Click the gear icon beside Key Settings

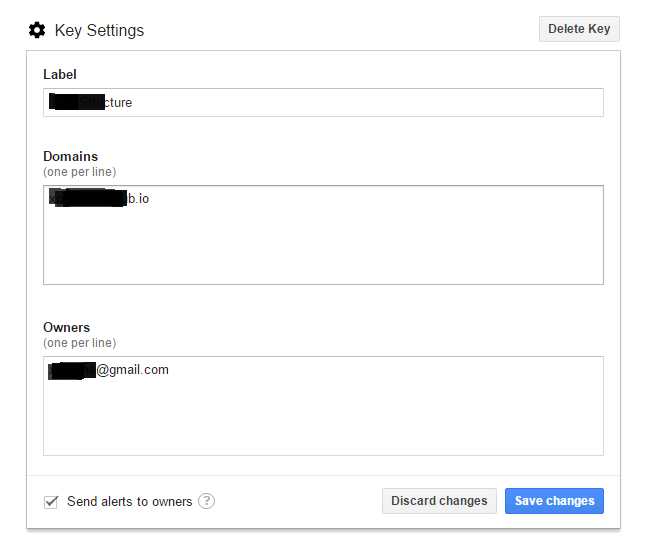[37, 30]
